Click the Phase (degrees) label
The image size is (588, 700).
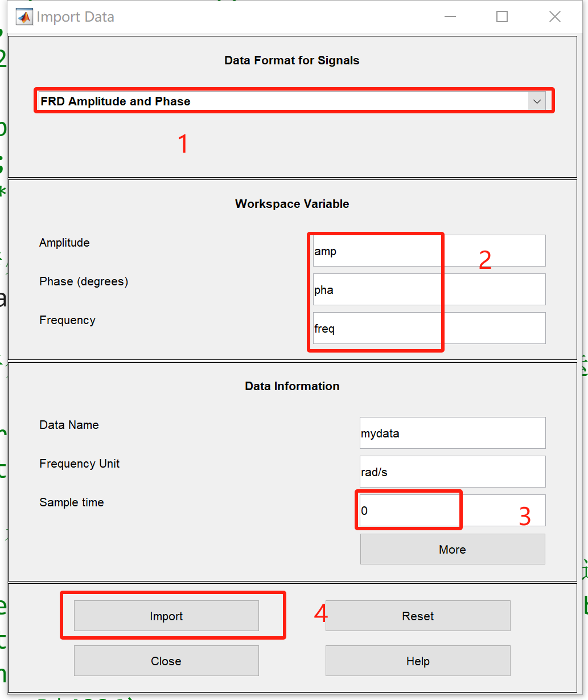(x=84, y=281)
